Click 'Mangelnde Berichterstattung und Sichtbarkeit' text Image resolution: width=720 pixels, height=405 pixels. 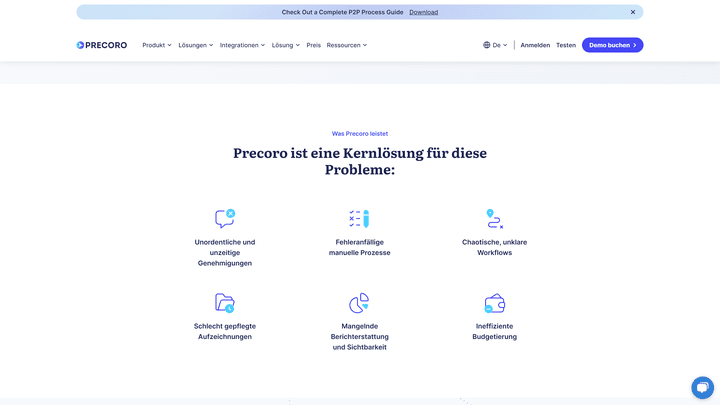pos(360,337)
